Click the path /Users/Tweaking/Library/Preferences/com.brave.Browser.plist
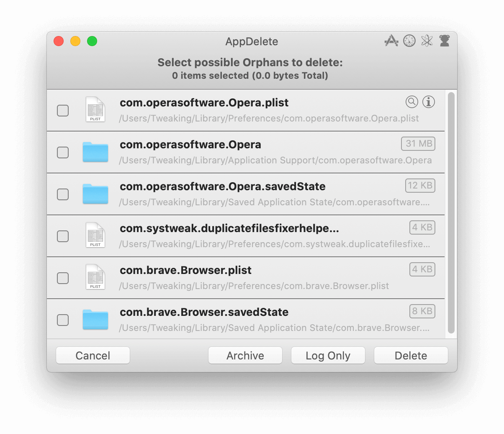The image size is (504, 434). pyautogui.click(x=254, y=286)
